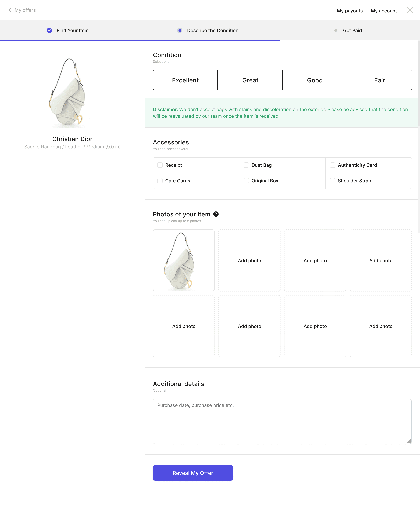The width and height of the screenshot is (420, 507).
Task: Toggle the Care Cards checkbox
Action: (x=160, y=181)
